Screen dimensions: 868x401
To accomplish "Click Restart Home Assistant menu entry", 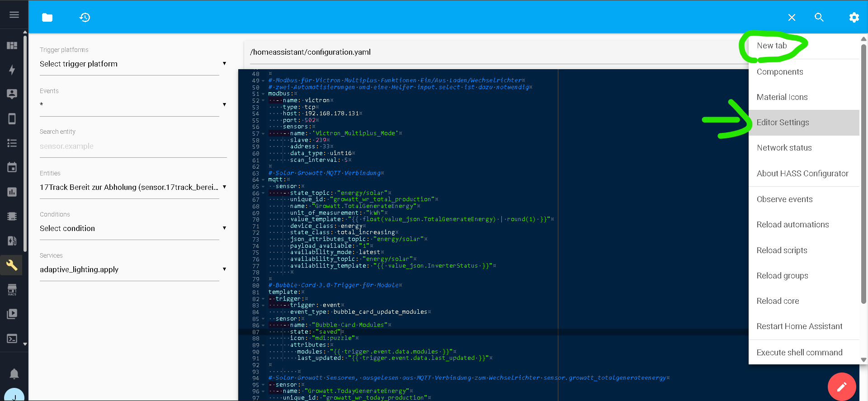I will coord(799,326).
